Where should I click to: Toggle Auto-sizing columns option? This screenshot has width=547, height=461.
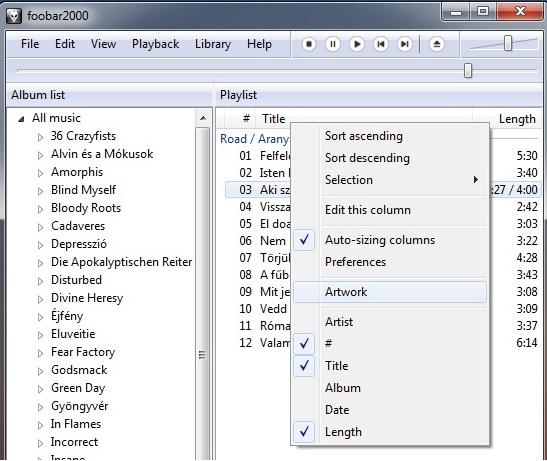(x=390, y=240)
